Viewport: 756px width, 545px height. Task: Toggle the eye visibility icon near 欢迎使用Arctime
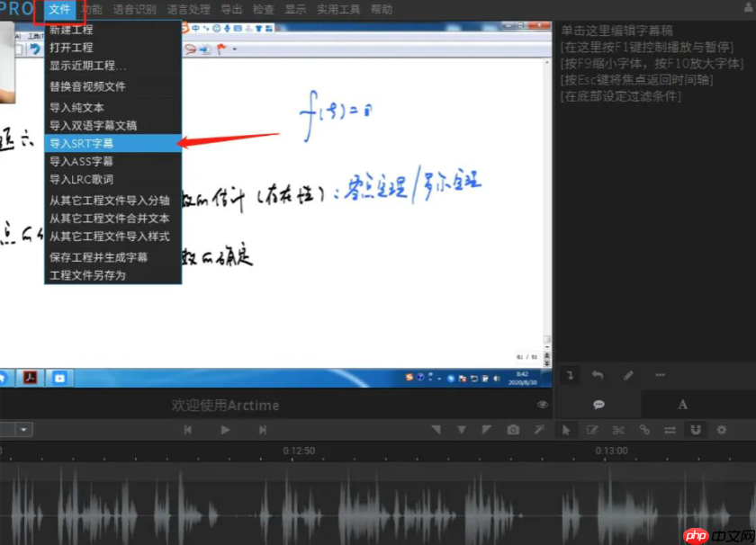(x=543, y=405)
